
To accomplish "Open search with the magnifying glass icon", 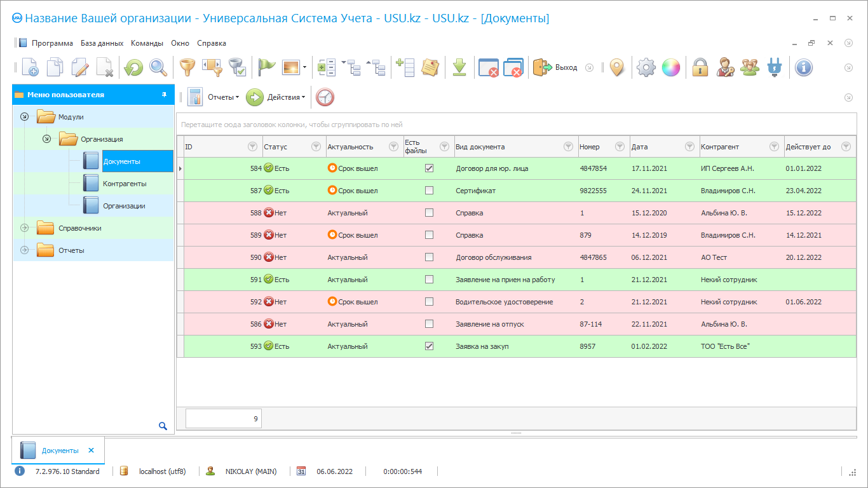I will click(x=158, y=67).
